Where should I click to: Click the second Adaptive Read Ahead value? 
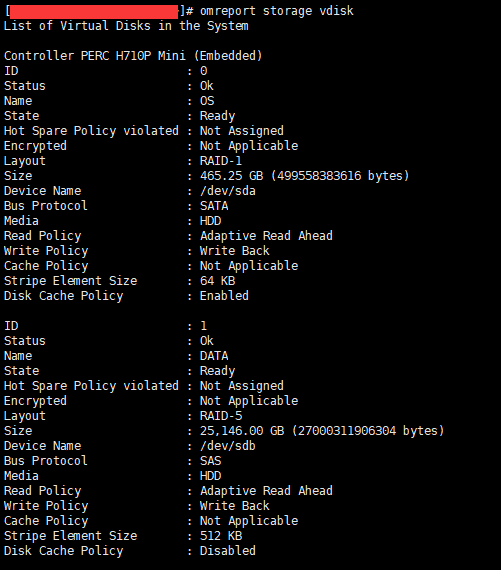(266, 491)
